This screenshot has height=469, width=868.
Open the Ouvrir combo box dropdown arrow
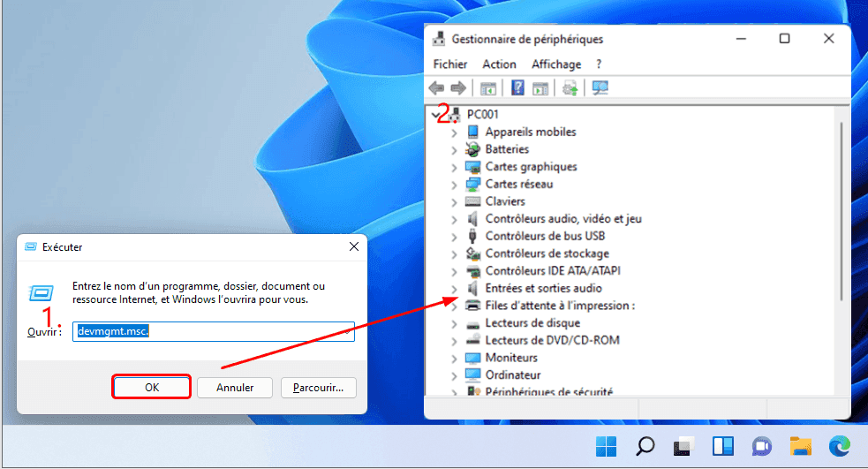point(347,332)
